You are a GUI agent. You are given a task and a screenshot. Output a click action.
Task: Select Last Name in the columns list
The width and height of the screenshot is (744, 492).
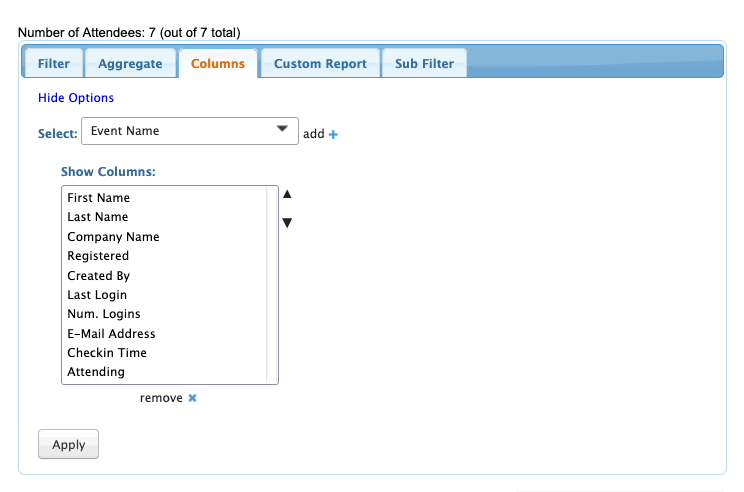[98, 217]
